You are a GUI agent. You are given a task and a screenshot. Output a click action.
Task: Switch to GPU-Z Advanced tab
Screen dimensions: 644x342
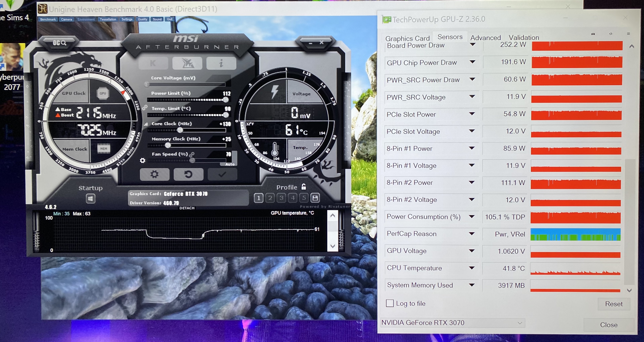coord(486,38)
